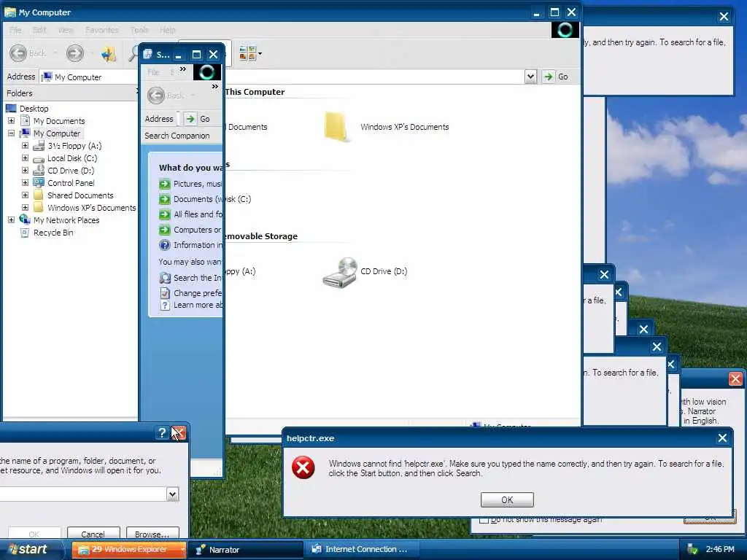Close the helpctr.exe error dialog

tap(722, 438)
